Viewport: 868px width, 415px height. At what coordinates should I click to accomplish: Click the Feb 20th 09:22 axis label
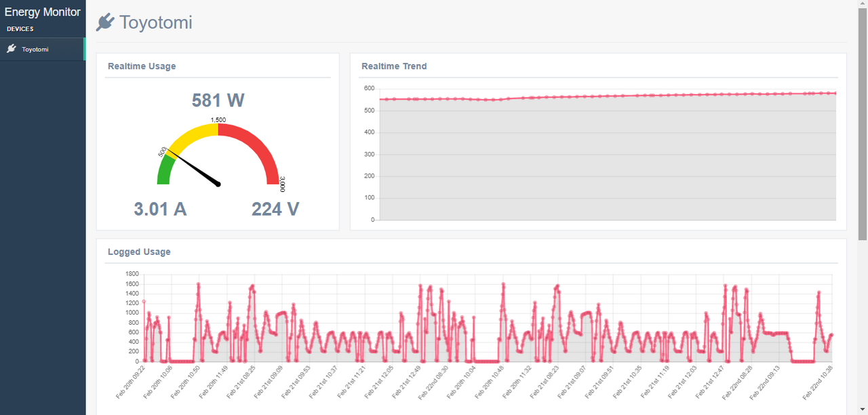pos(130,383)
